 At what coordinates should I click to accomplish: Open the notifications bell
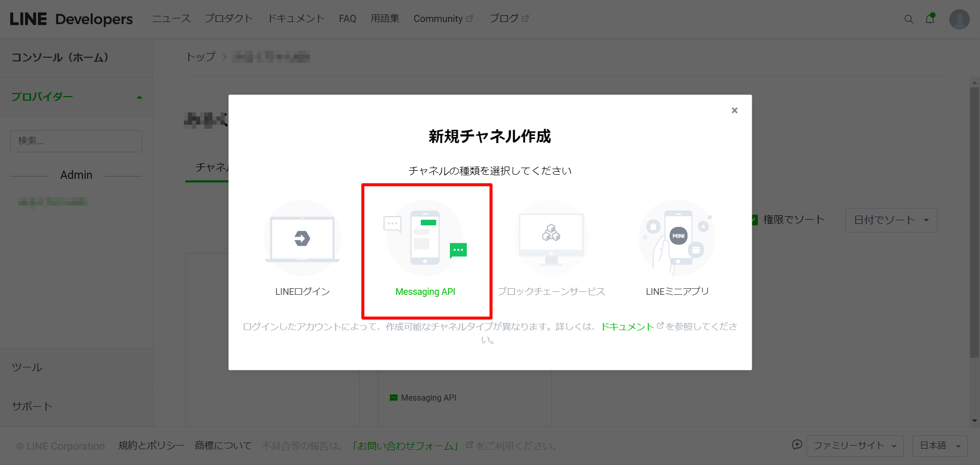pos(930,19)
